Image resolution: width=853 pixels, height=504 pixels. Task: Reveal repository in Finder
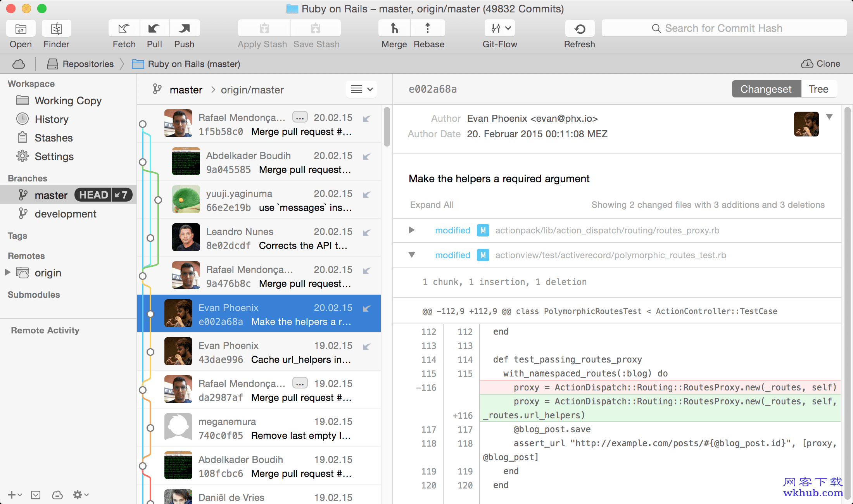click(x=57, y=29)
